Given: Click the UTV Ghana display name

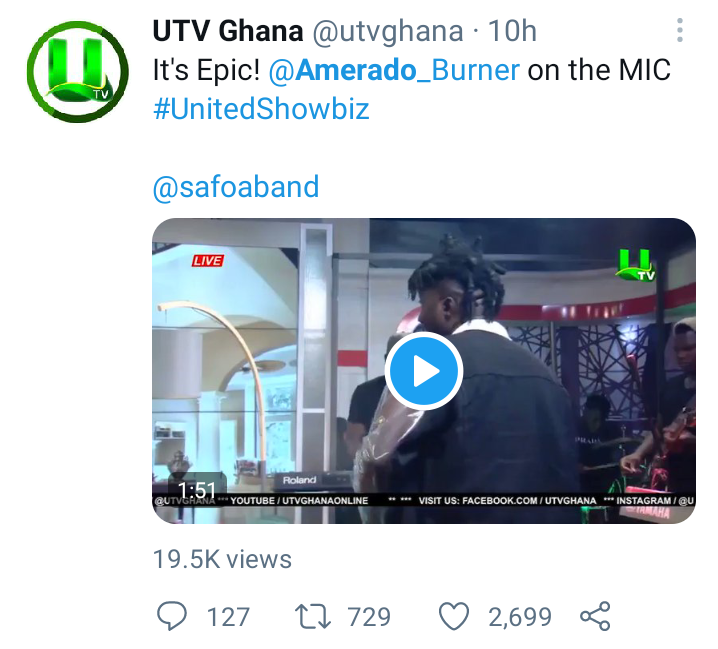Looking at the screenshot, I should 228,31.
